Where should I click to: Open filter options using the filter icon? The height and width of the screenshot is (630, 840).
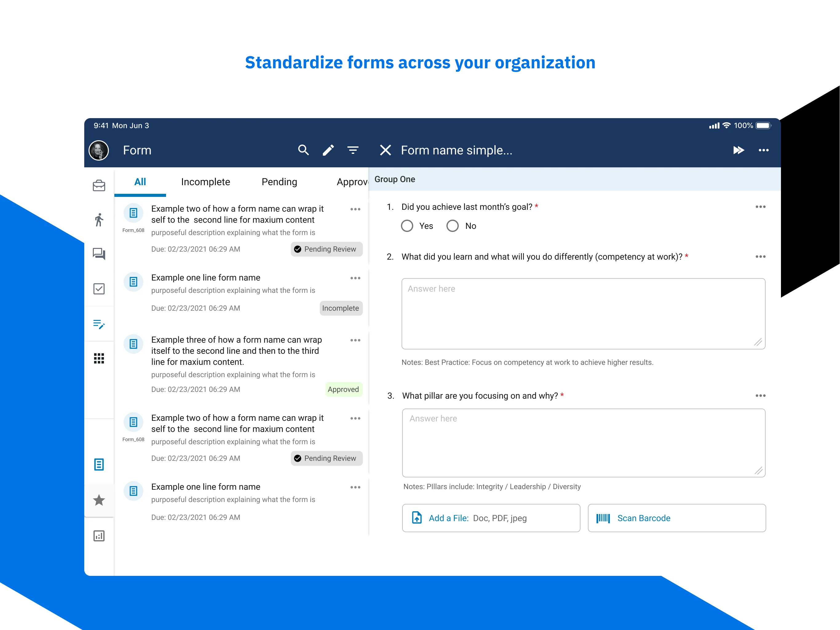pos(353,150)
